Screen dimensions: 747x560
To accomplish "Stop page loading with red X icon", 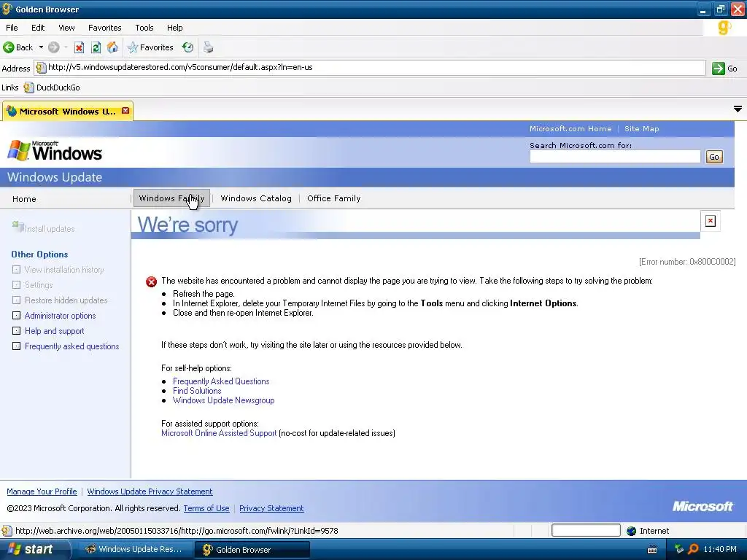I will click(79, 47).
